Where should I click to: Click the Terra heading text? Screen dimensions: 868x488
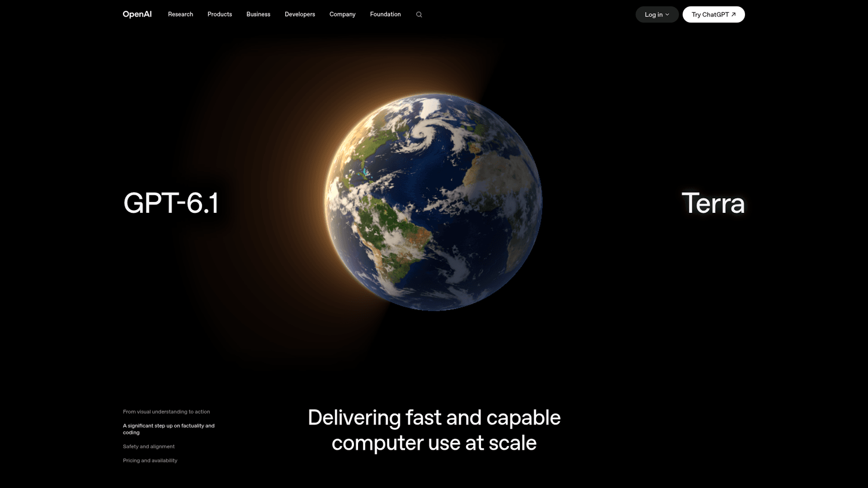713,203
